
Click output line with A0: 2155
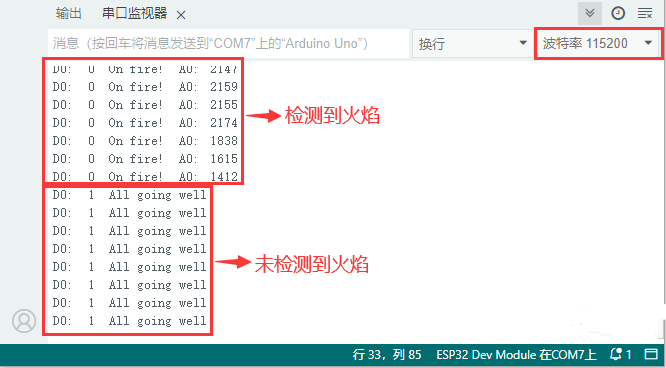point(145,105)
